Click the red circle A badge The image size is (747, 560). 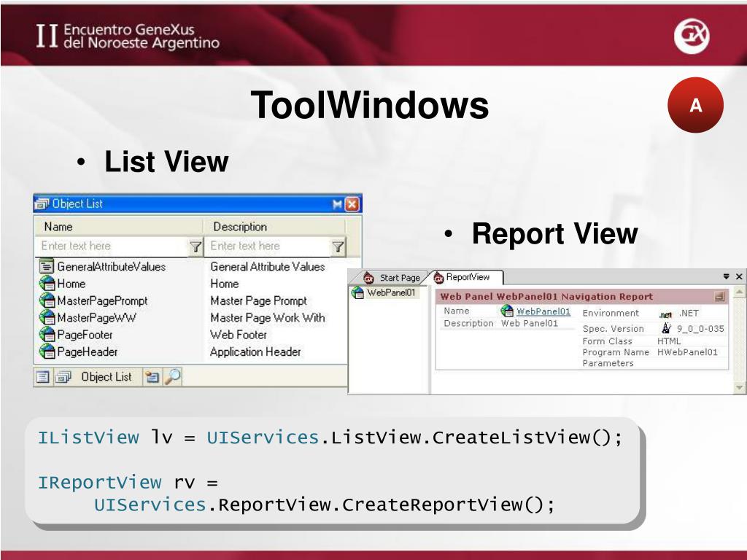(x=695, y=105)
